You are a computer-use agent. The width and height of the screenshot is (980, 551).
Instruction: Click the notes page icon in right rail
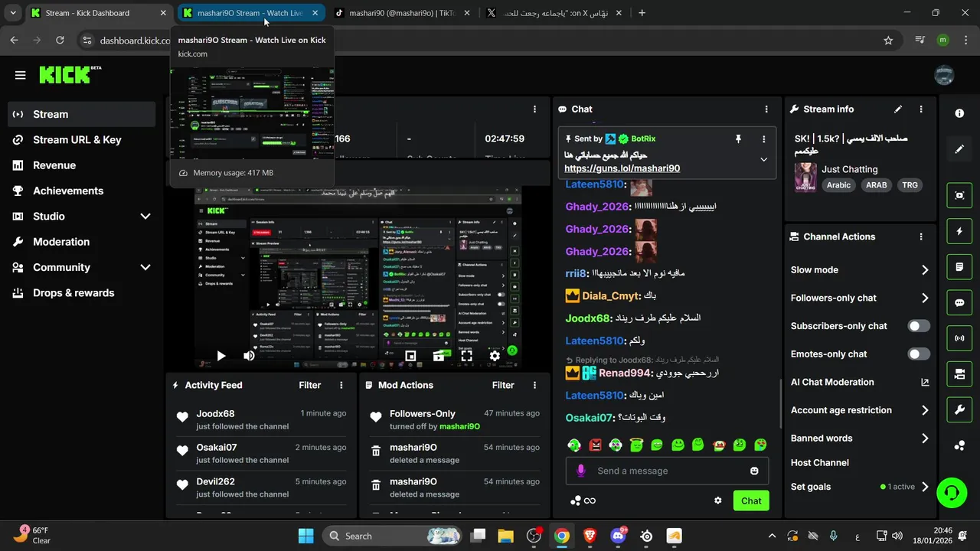(x=959, y=267)
